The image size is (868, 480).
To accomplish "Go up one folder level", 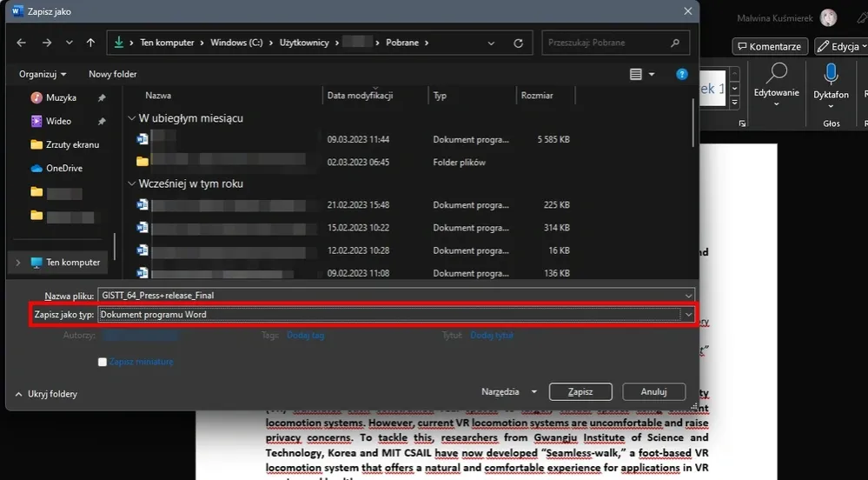I will point(90,43).
